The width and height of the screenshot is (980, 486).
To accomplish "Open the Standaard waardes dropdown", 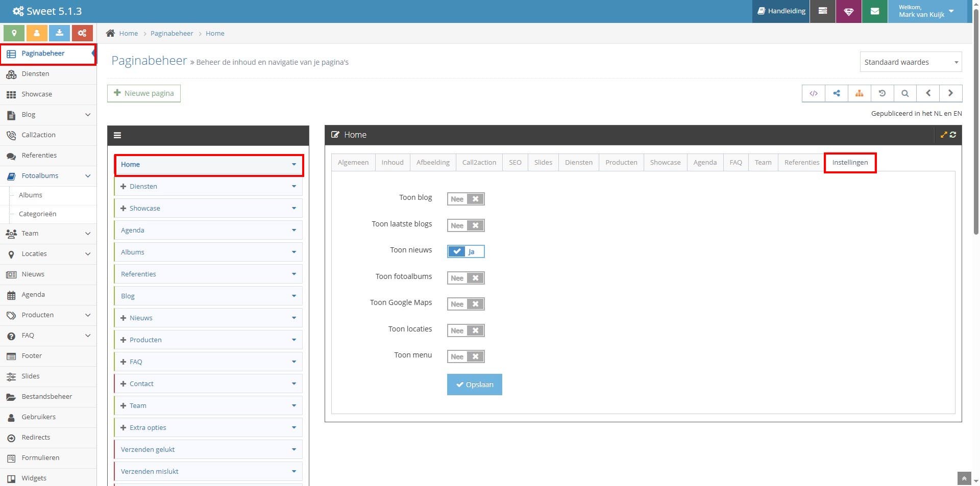I will [x=911, y=62].
